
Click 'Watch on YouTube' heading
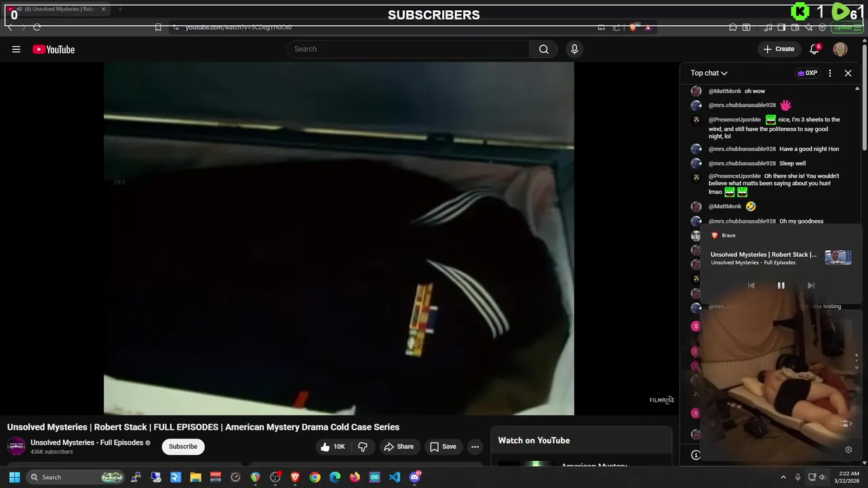point(534,441)
